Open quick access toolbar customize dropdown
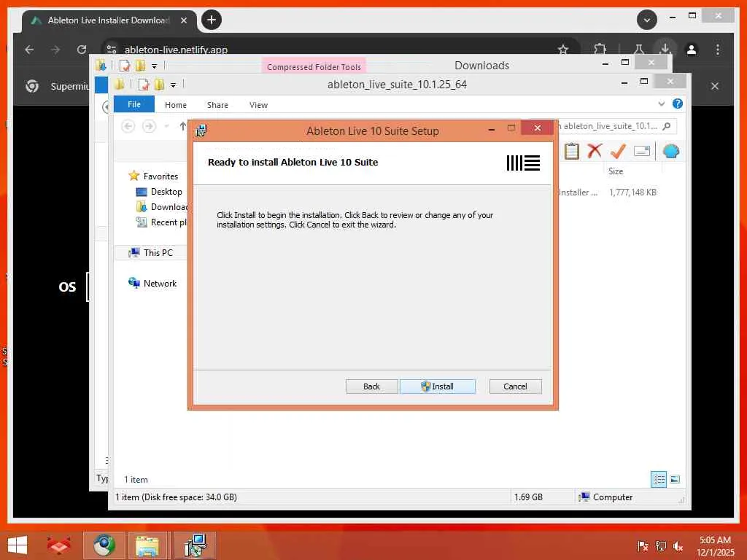The image size is (747, 560). click(174, 85)
